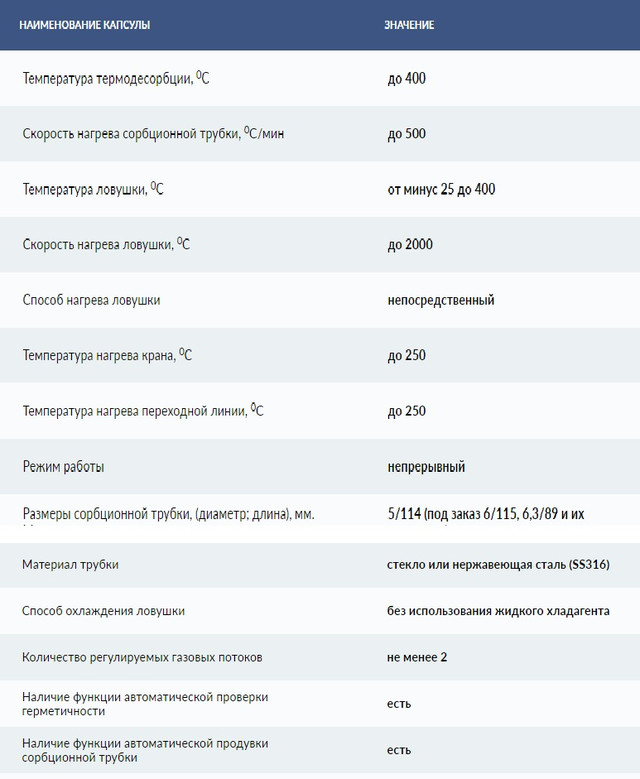Click the 'Температура нагрева крана' label
The width and height of the screenshot is (640, 779).
[x=107, y=355]
